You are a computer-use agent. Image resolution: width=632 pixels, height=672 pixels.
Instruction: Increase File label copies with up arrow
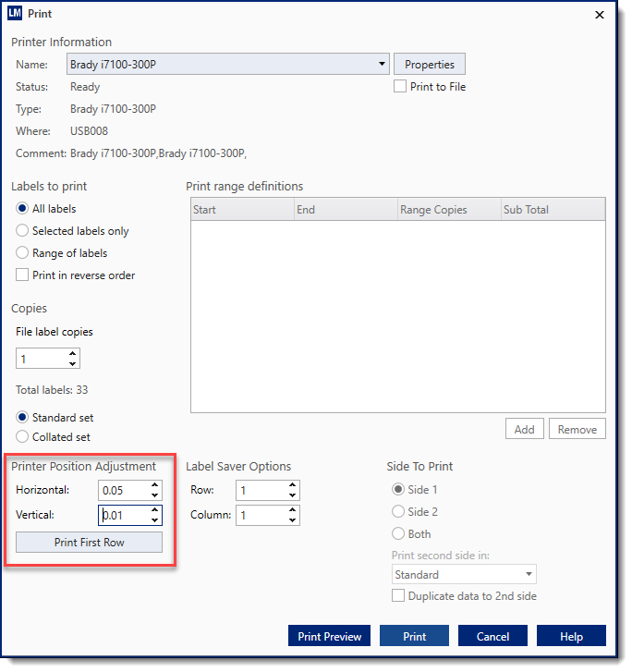[x=73, y=354]
